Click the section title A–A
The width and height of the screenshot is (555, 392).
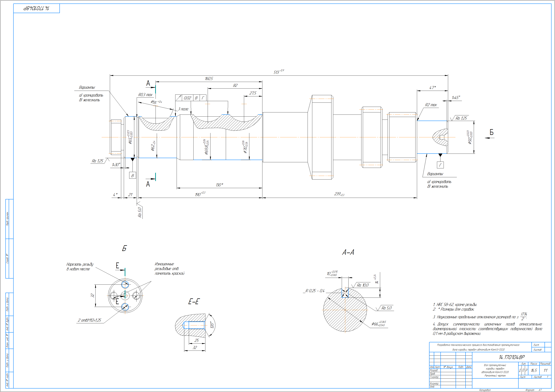click(x=348, y=253)
